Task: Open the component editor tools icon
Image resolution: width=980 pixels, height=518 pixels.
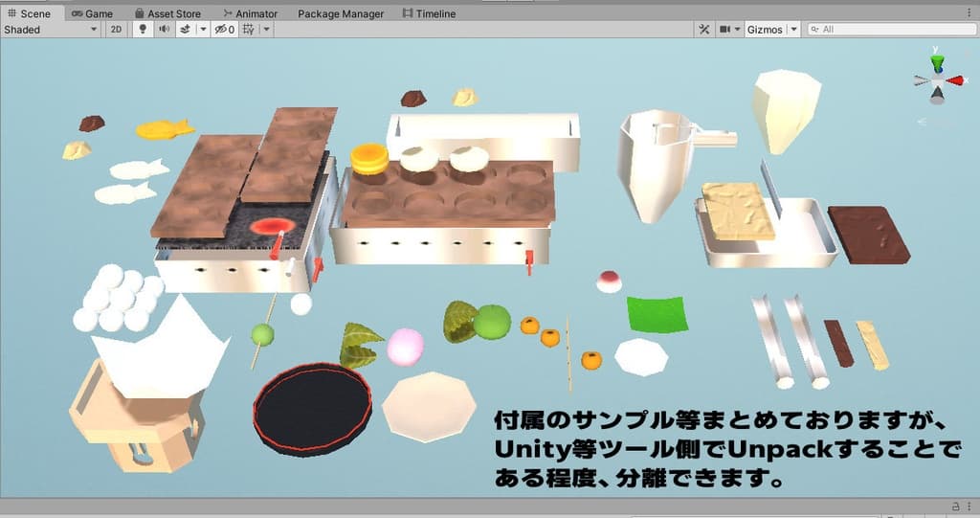Action: pyautogui.click(x=703, y=30)
